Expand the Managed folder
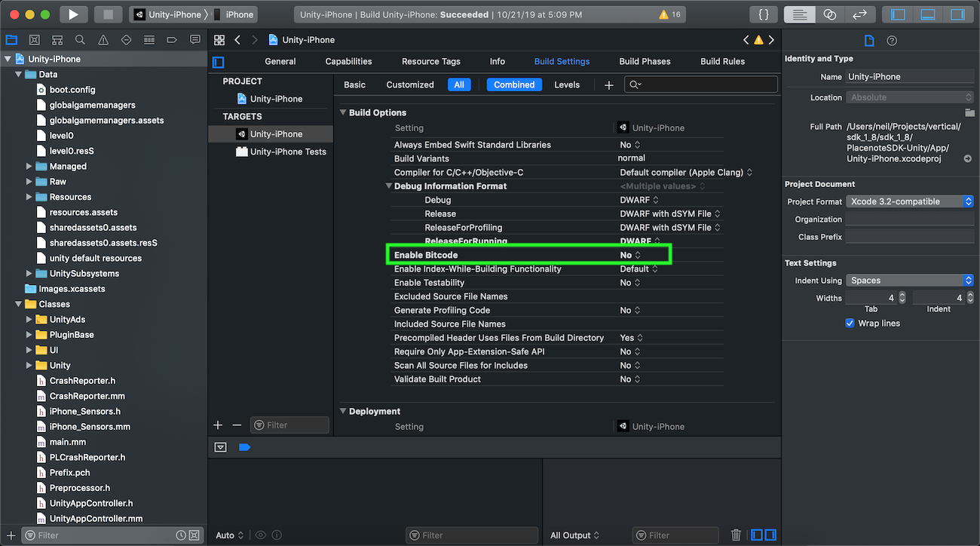 29,167
